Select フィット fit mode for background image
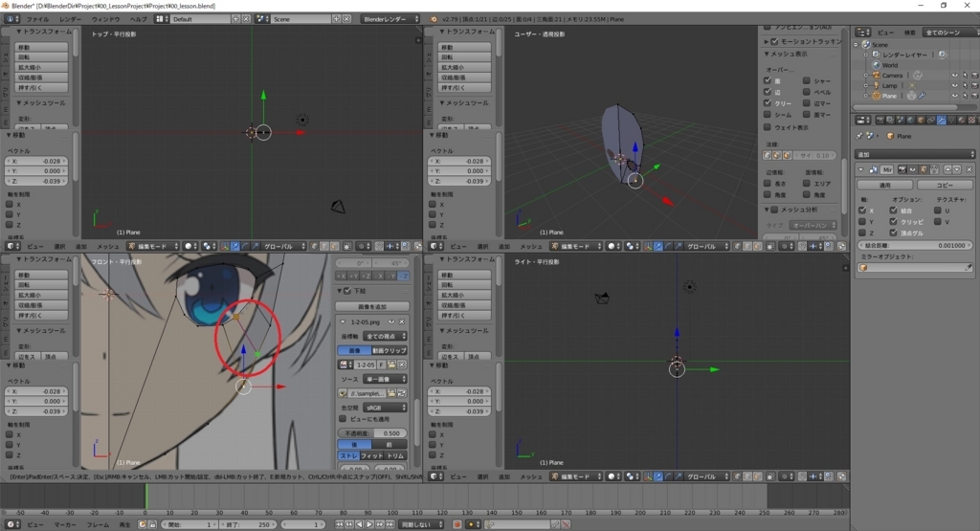This screenshot has height=531, width=980. tap(372, 456)
